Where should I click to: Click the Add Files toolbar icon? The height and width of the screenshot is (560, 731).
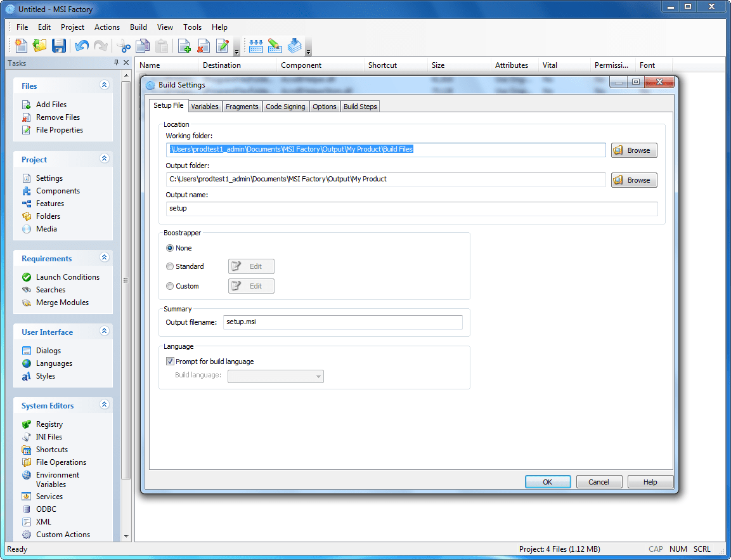(184, 46)
